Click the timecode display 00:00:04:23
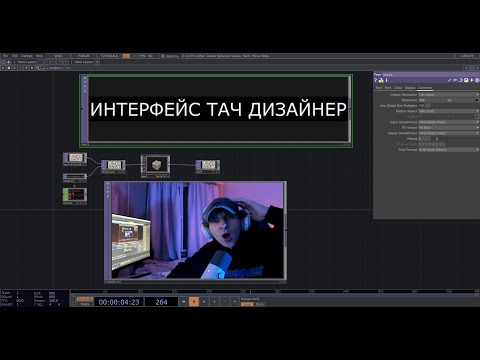Screen dimensions: 480x360 pos(119,302)
